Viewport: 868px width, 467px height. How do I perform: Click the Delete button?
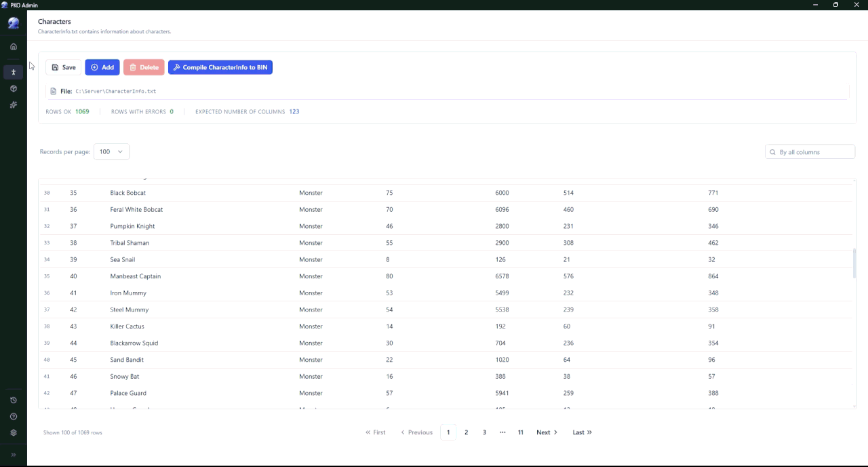[x=144, y=67]
